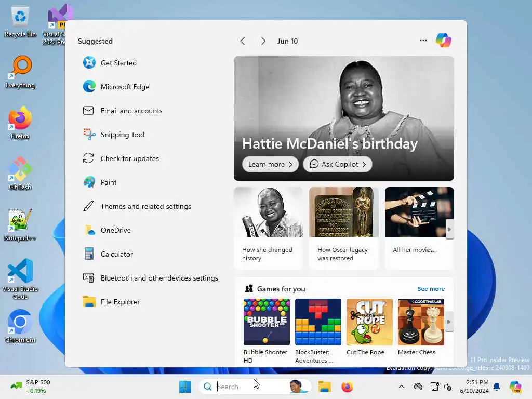
Task: Open clock showing 2:51 PM
Action: click(474, 387)
